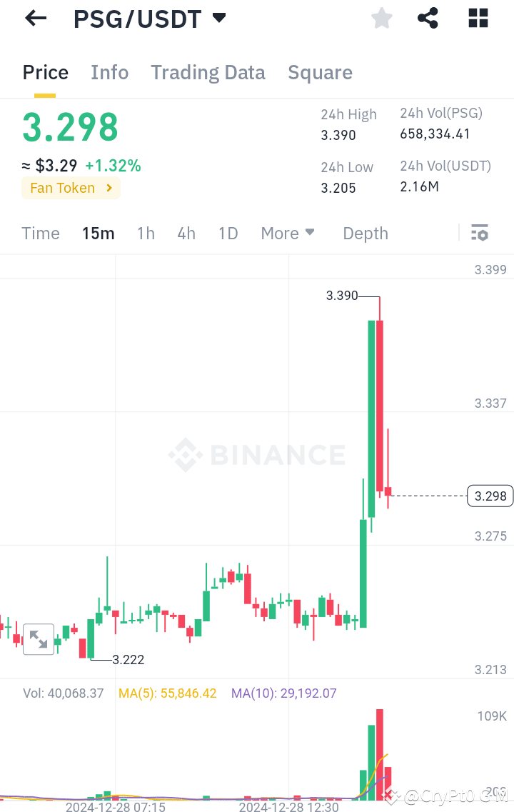Open the Square tab

320,72
